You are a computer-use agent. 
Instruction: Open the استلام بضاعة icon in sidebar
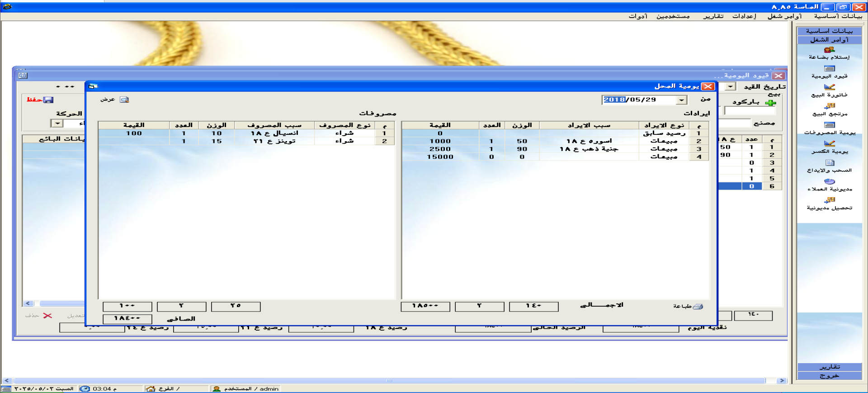(x=829, y=50)
